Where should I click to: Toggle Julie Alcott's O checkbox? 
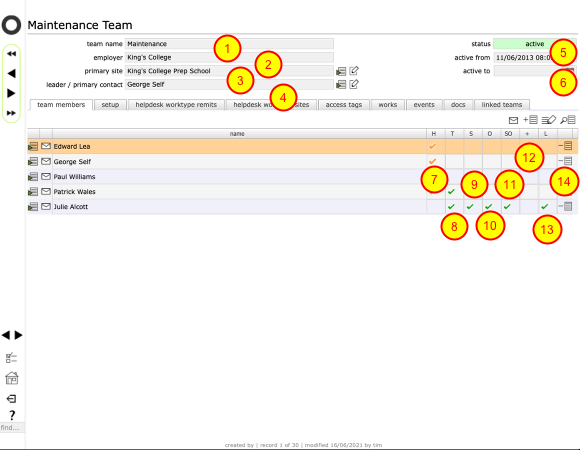pyautogui.click(x=489, y=207)
